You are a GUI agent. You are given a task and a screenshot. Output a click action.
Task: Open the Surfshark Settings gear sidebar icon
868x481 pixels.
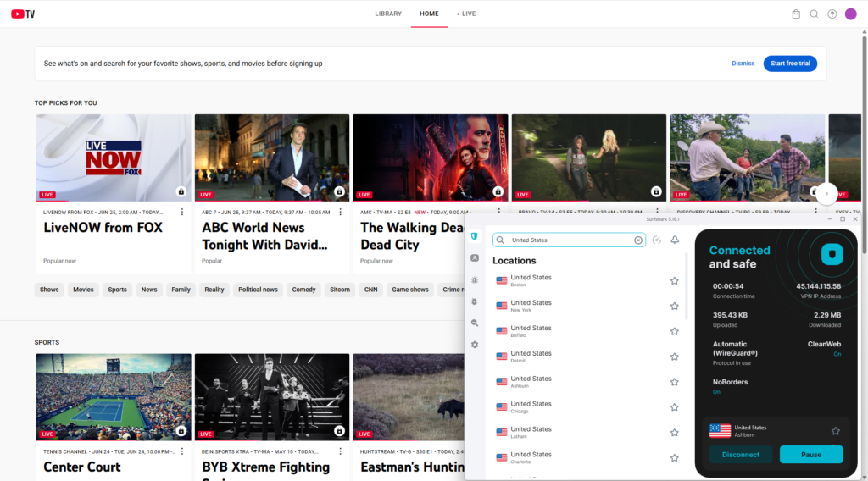tap(475, 345)
